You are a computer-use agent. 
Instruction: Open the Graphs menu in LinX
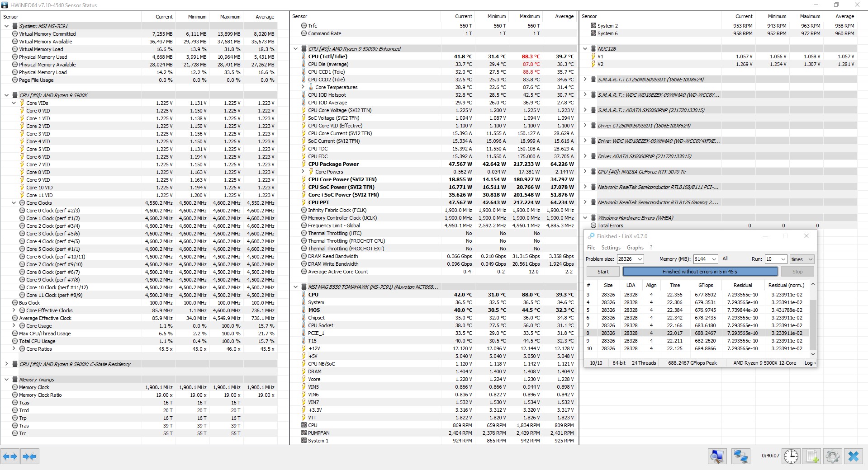pos(635,248)
